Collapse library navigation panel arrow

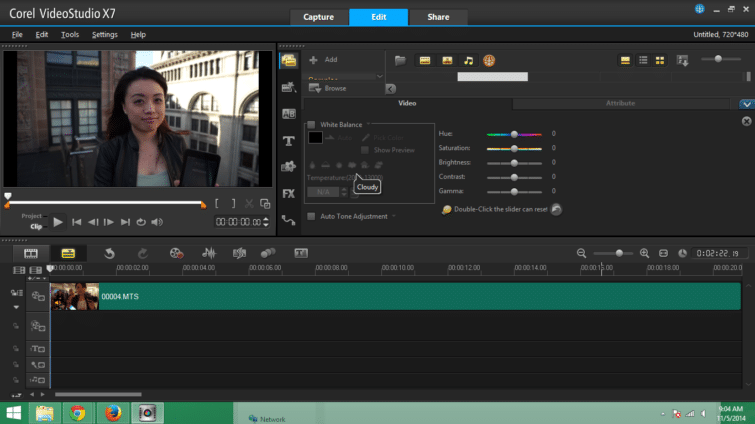[x=391, y=89]
